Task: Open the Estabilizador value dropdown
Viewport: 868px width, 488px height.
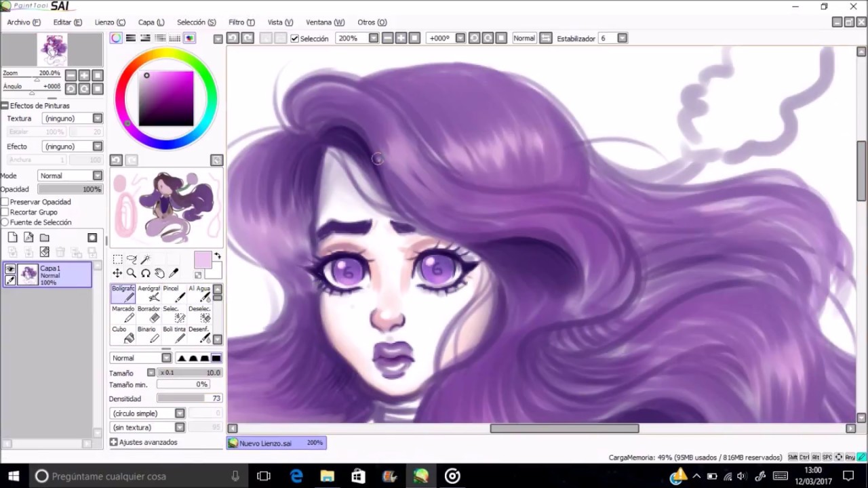Action: click(x=622, y=39)
